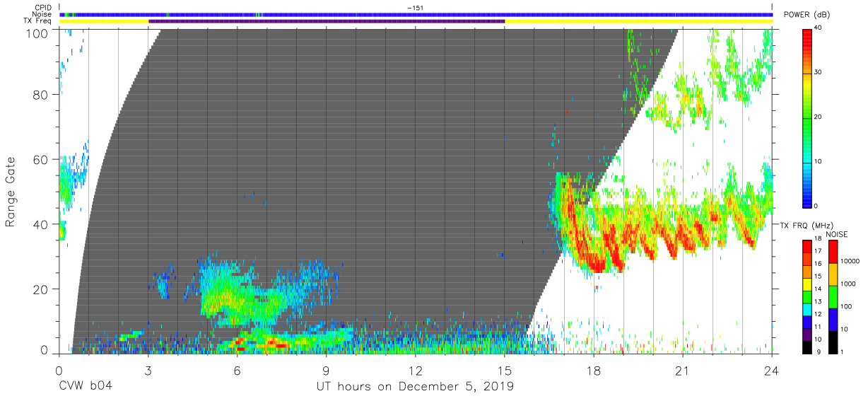Click the 24 tick on the UT hours axis
The height and width of the screenshot is (401, 868).
pyautogui.click(x=771, y=370)
